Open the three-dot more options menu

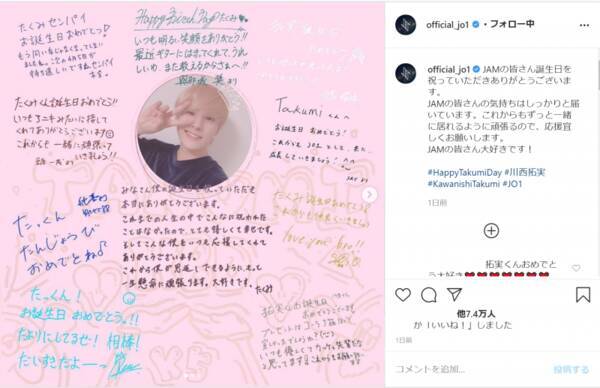coord(584,25)
